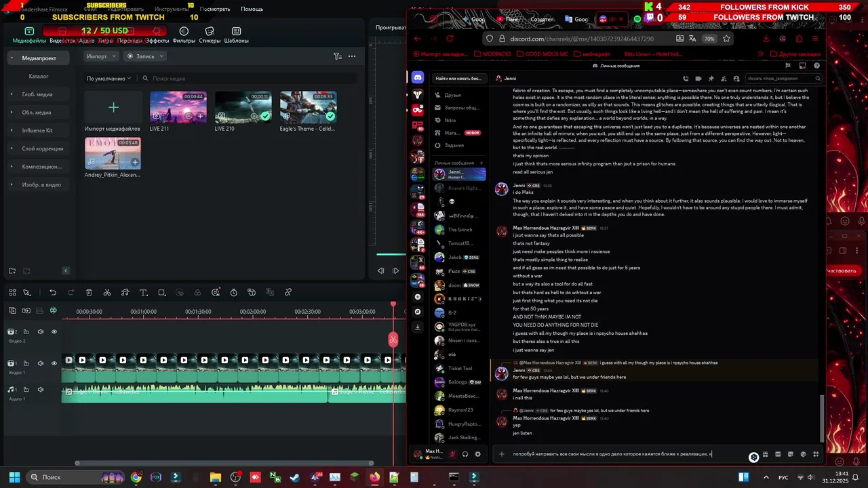The width and height of the screenshot is (868, 488).
Task: Expand the Запись dropdown
Action: pos(145,56)
